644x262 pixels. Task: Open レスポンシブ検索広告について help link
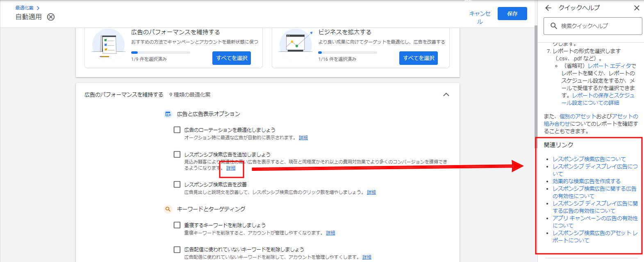pos(589,159)
